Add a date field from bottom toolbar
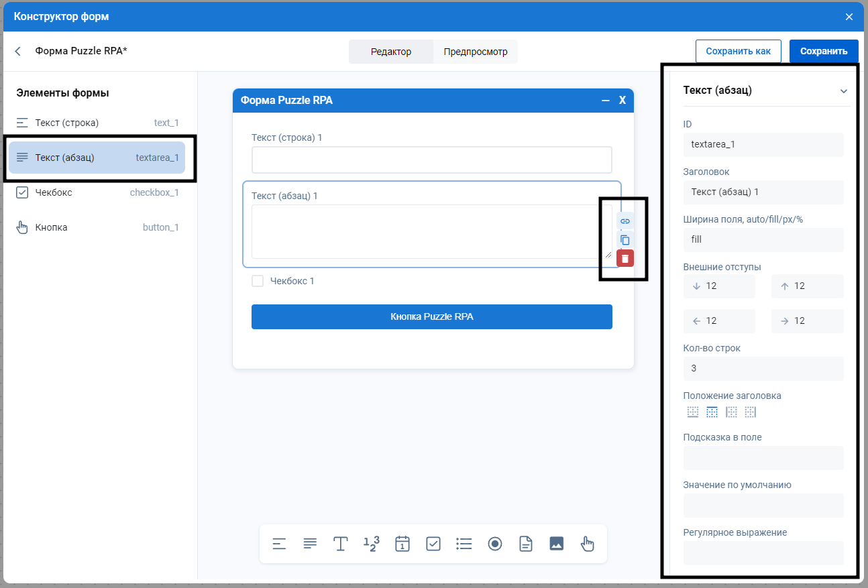 (402, 544)
